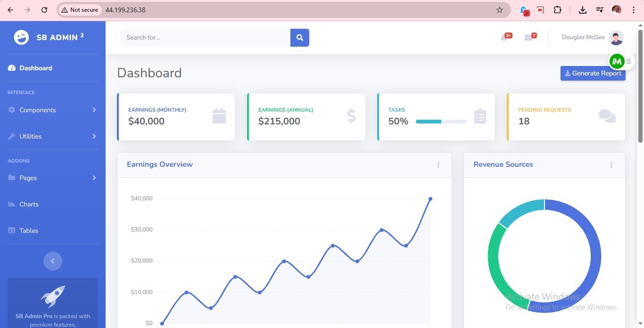Click the calendar icon on the monthly earnings card
This screenshot has width=644, height=328.
click(219, 116)
